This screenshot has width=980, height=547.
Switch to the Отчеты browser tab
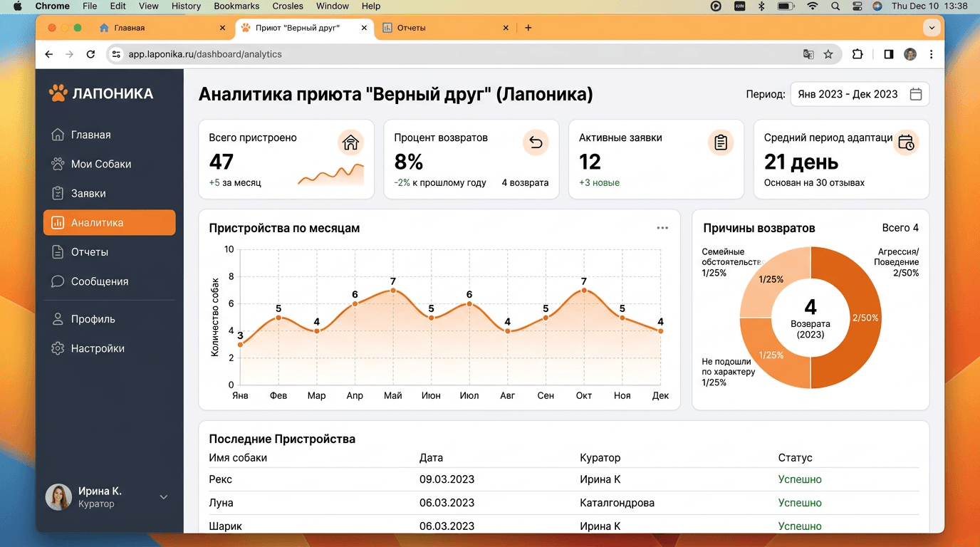pos(445,28)
